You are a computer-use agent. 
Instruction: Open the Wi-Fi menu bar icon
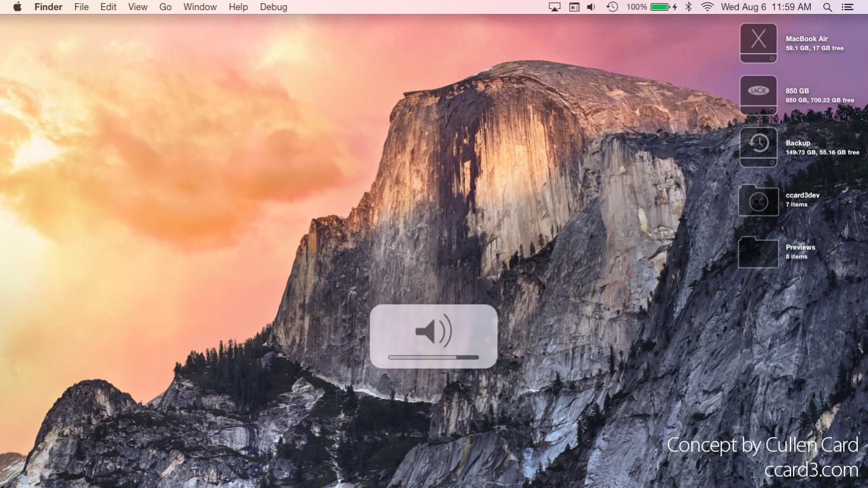coord(707,7)
